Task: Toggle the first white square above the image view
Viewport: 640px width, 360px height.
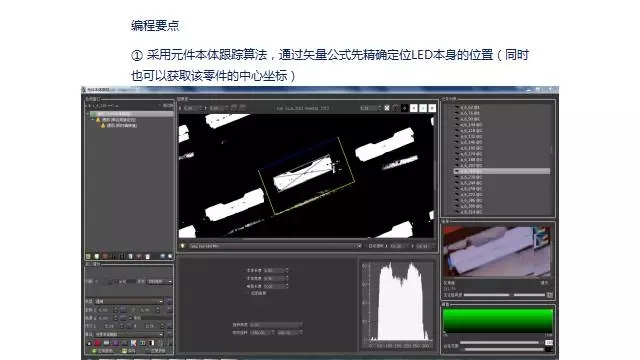Action: (414, 108)
